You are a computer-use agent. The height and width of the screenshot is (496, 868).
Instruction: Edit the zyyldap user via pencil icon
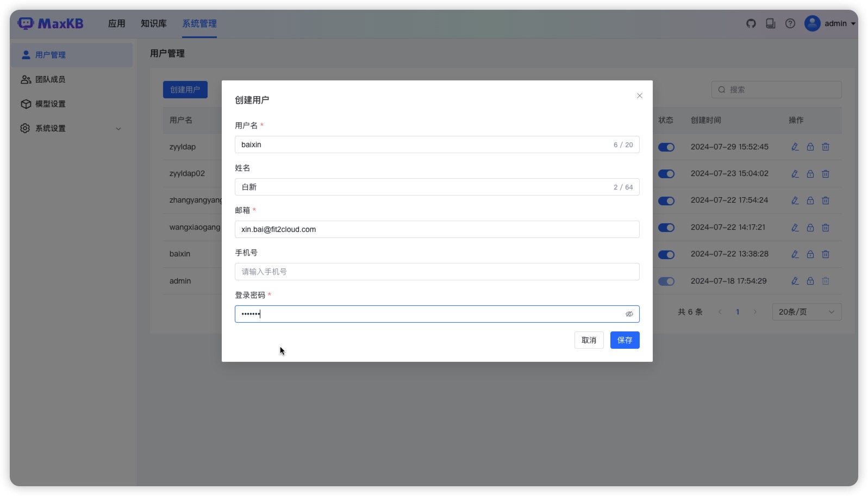click(x=795, y=147)
